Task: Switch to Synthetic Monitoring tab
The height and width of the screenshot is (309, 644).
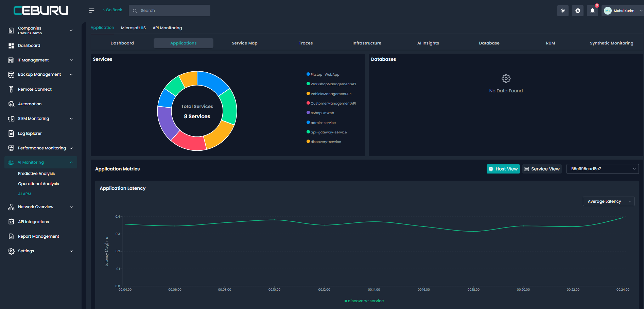Action: [612, 43]
